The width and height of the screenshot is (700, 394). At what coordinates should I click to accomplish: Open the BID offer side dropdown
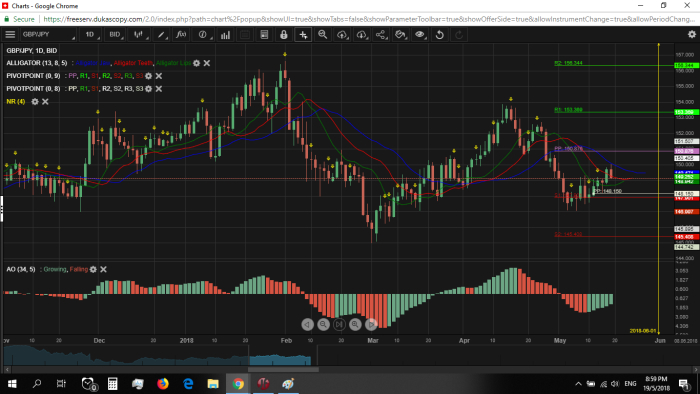click(x=116, y=34)
